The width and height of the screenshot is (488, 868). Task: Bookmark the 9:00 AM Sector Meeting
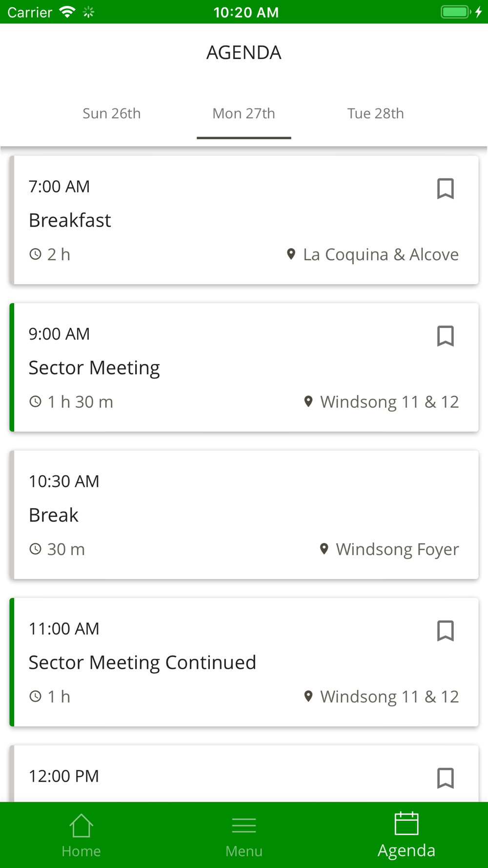[x=445, y=336]
